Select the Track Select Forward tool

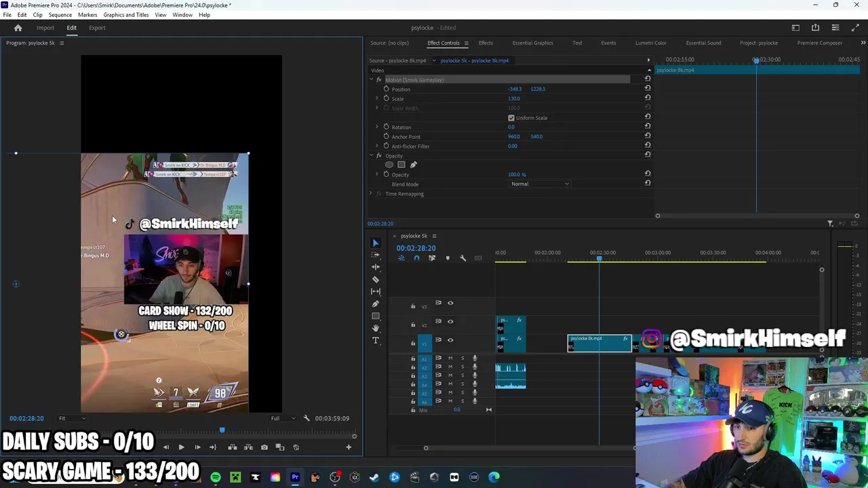[376, 255]
